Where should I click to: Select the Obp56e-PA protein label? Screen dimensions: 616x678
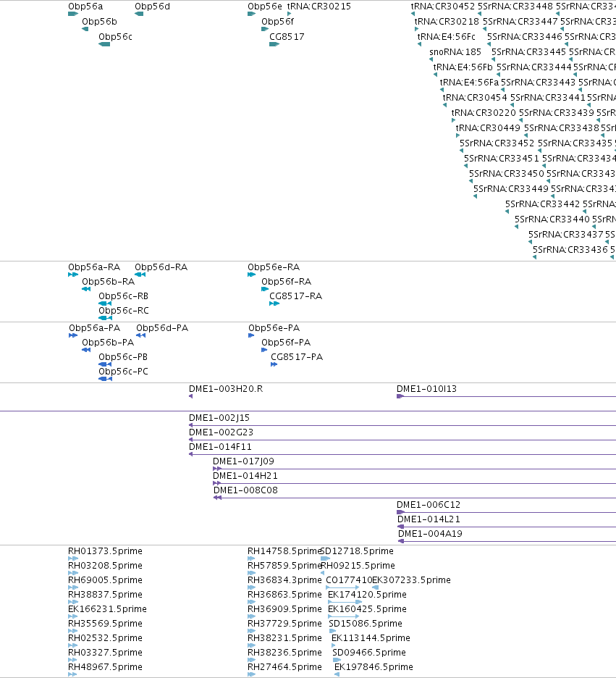click(x=274, y=328)
